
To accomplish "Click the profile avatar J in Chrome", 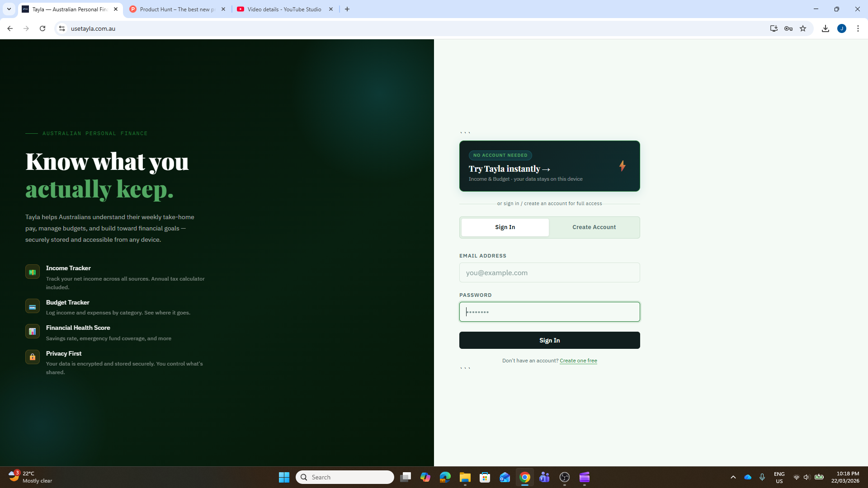I will tap(842, 28).
